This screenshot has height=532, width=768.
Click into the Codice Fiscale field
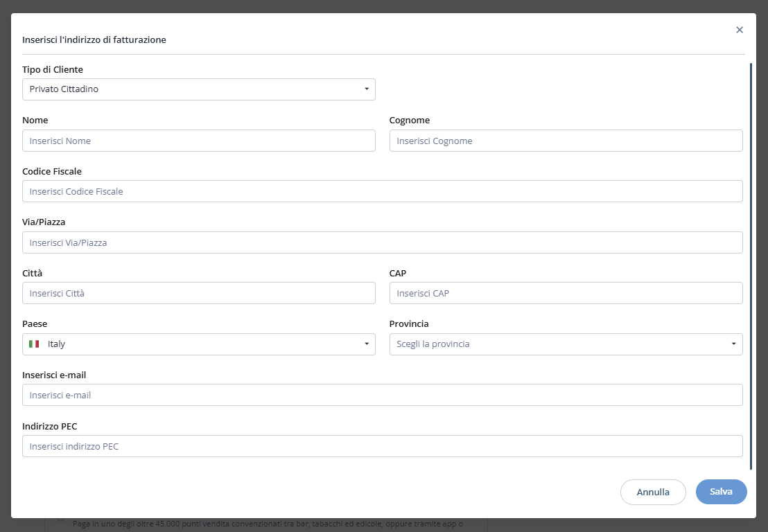(x=382, y=191)
